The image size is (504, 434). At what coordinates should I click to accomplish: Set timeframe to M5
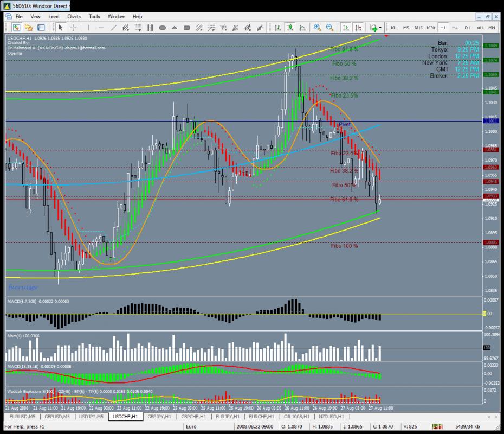tap(406, 28)
